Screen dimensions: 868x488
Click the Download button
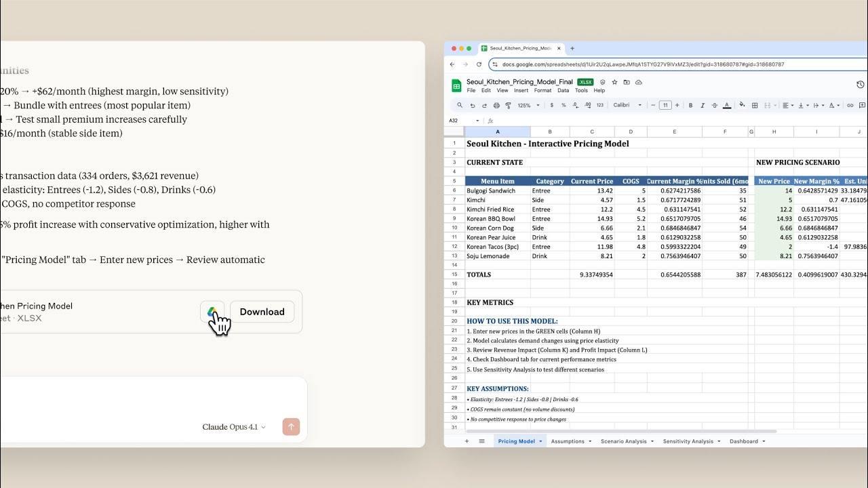click(262, 312)
